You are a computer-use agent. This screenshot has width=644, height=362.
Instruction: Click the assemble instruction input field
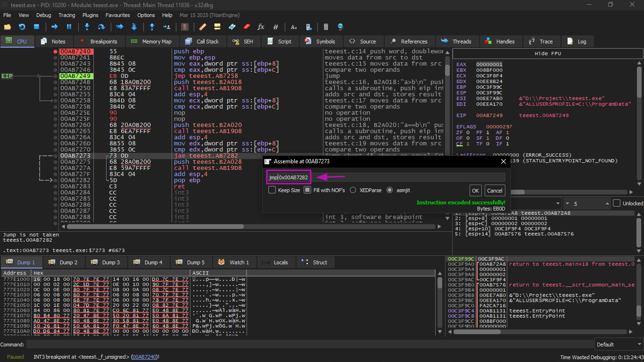point(387,177)
